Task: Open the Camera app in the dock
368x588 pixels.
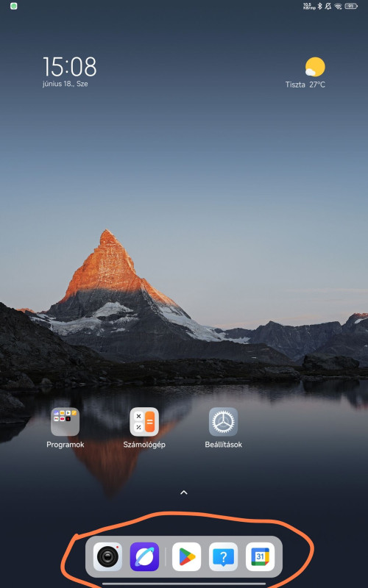Action: 107,556
